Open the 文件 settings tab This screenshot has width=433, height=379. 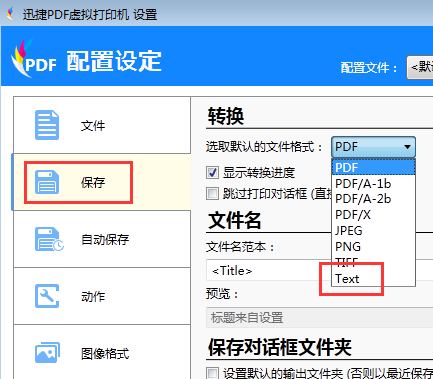tap(102, 125)
